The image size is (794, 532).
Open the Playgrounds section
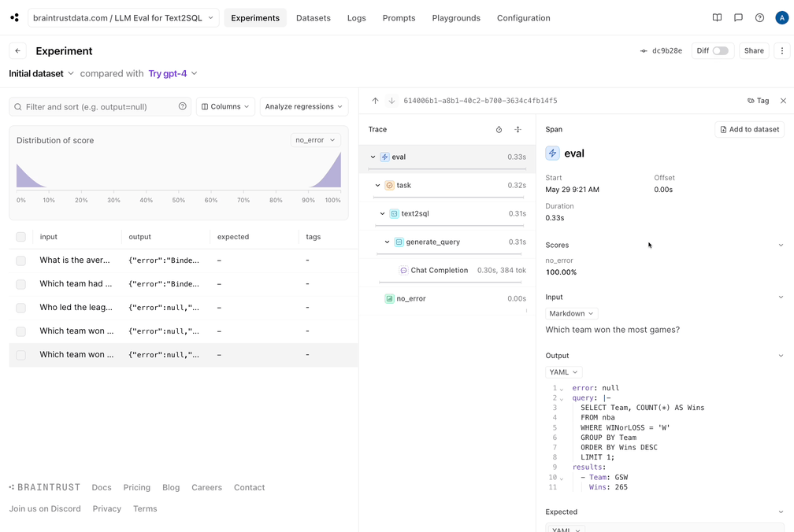[x=456, y=17]
